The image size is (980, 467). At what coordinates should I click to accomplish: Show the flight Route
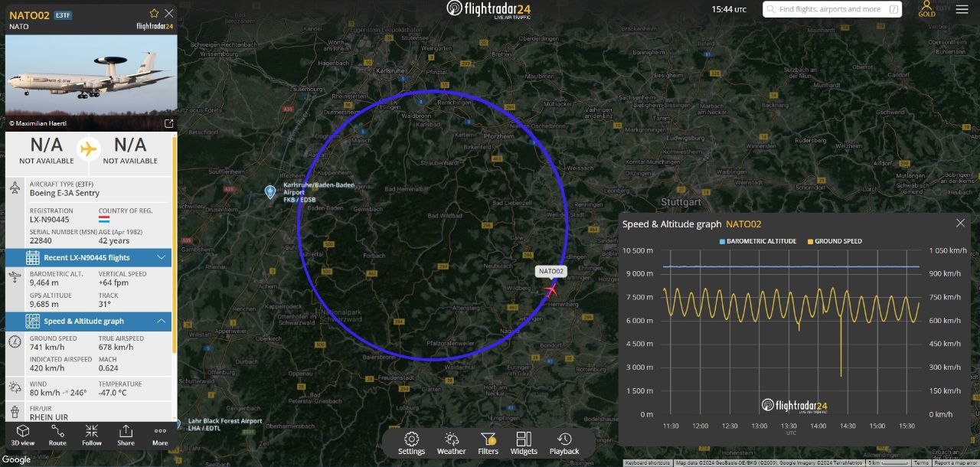(57, 436)
